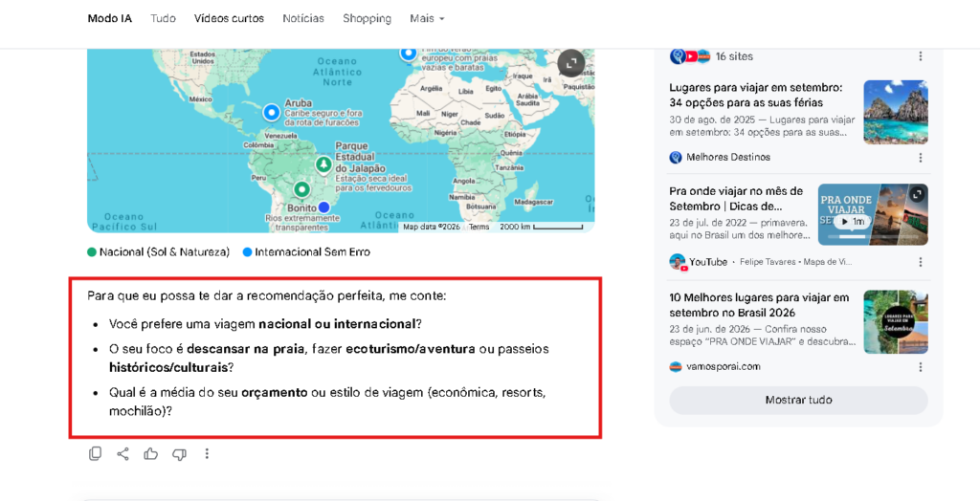This screenshot has width=980, height=501.
Task: Share the AI response
Action: click(123, 453)
